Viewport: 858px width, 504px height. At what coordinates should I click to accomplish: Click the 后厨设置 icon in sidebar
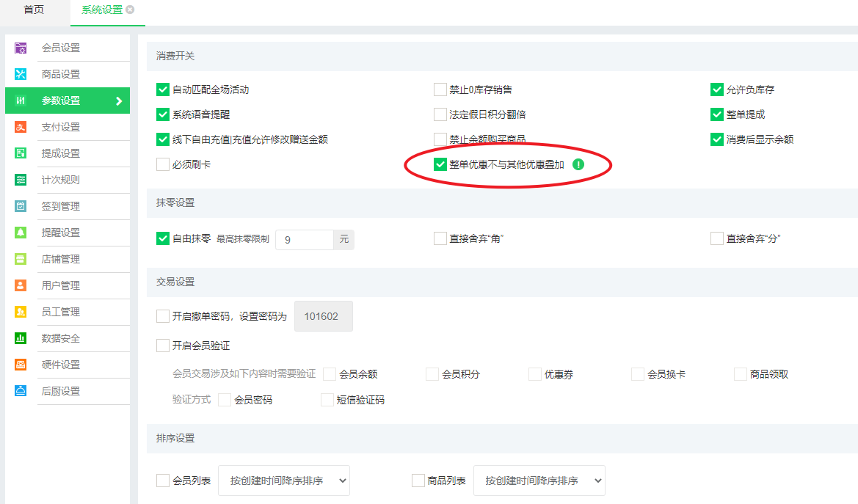[21, 392]
